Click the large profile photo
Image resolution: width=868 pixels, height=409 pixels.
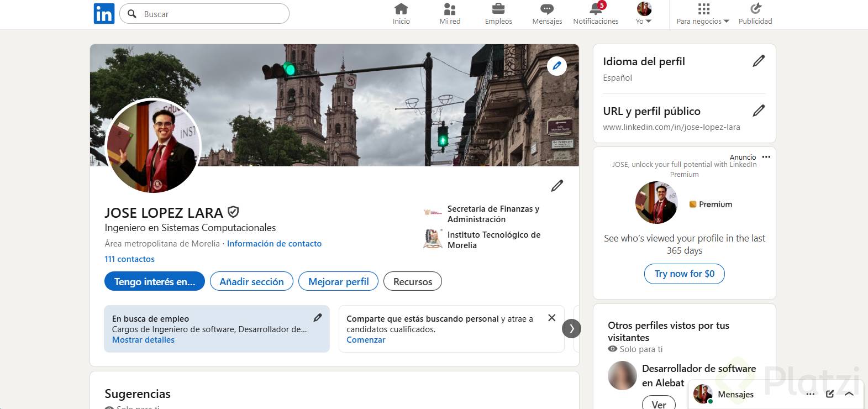pyautogui.click(x=153, y=146)
